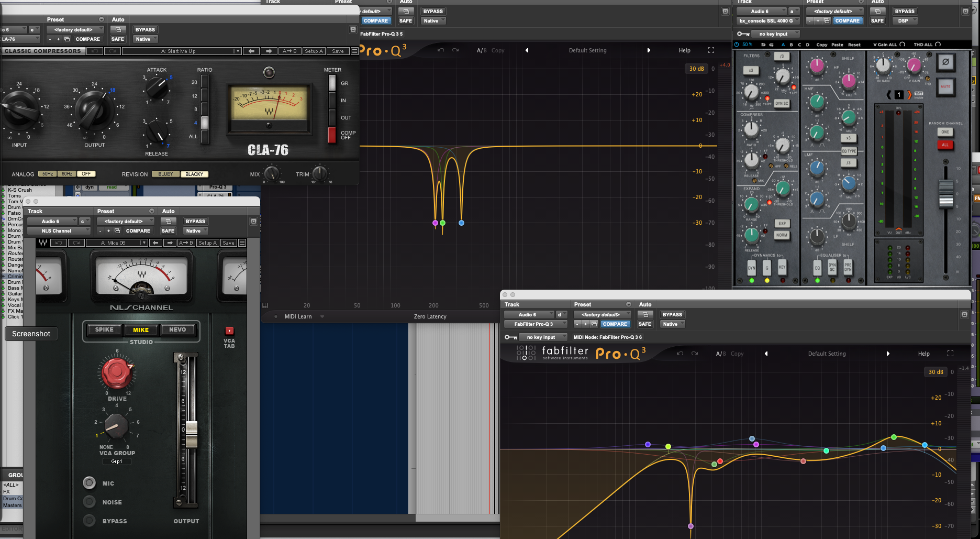Click the red DRIVE knob on NLS Channel
Image resolution: width=980 pixels, height=539 pixels.
coord(117,372)
